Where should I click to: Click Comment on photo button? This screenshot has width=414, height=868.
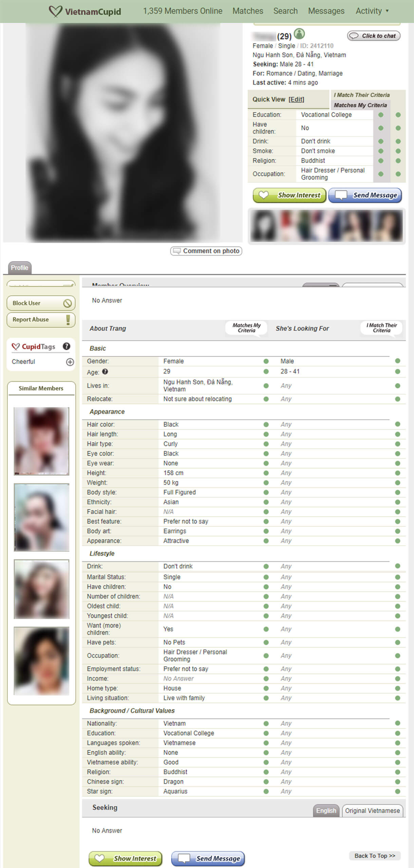point(206,251)
